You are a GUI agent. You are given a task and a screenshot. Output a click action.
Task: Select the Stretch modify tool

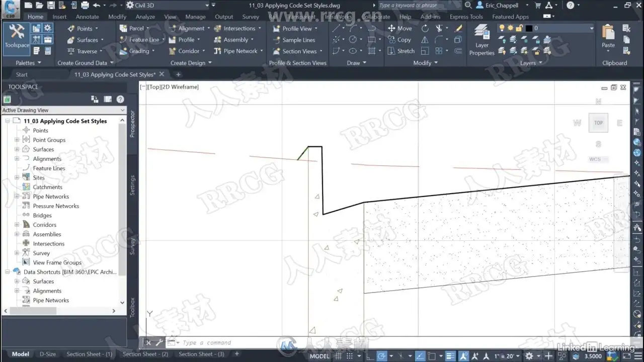401,51
